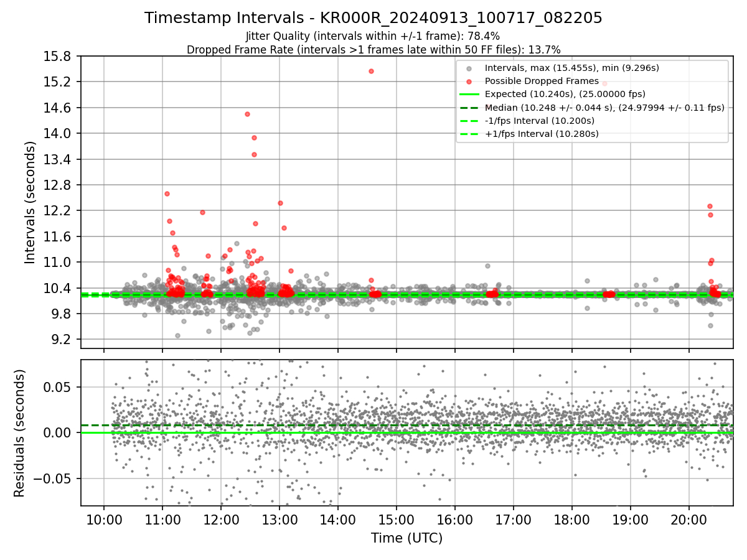Click the '14:00' x-axis tick label
Screen dimensions: 747x560
click(x=337, y=520)
